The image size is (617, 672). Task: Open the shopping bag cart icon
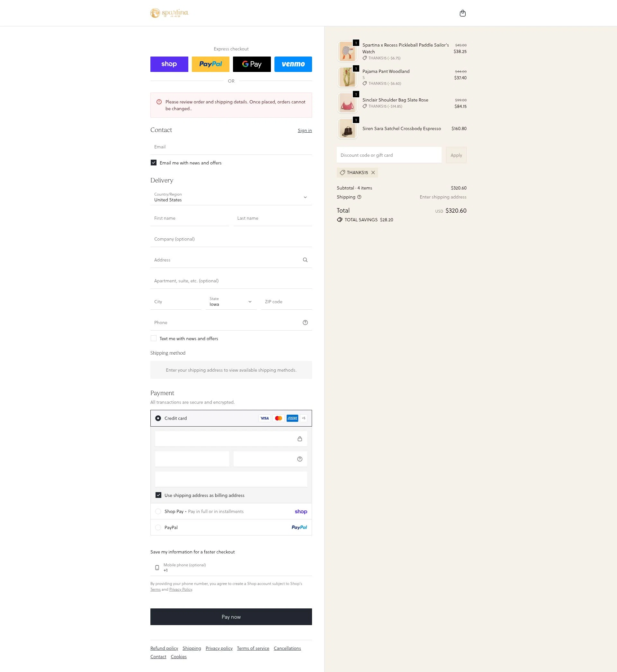(x=462, y=13)
